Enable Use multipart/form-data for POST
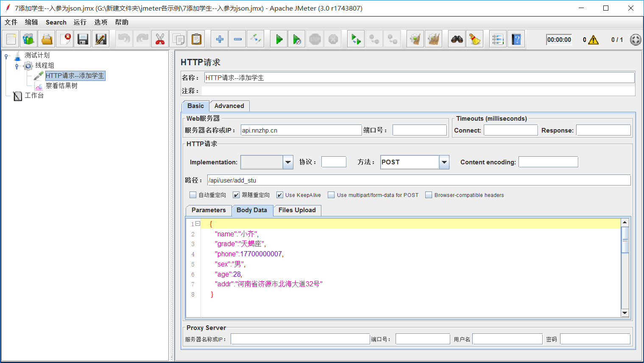 coord(331,195)
